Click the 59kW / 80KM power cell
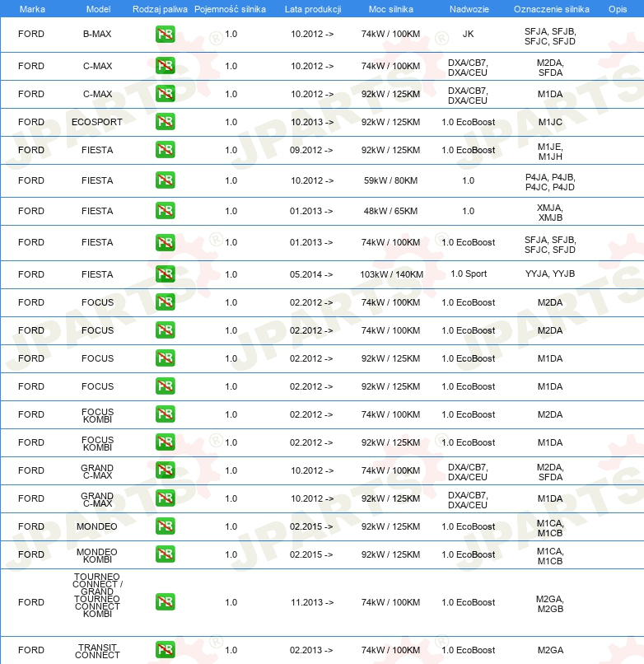644x664 pixels. coord(390,180)
